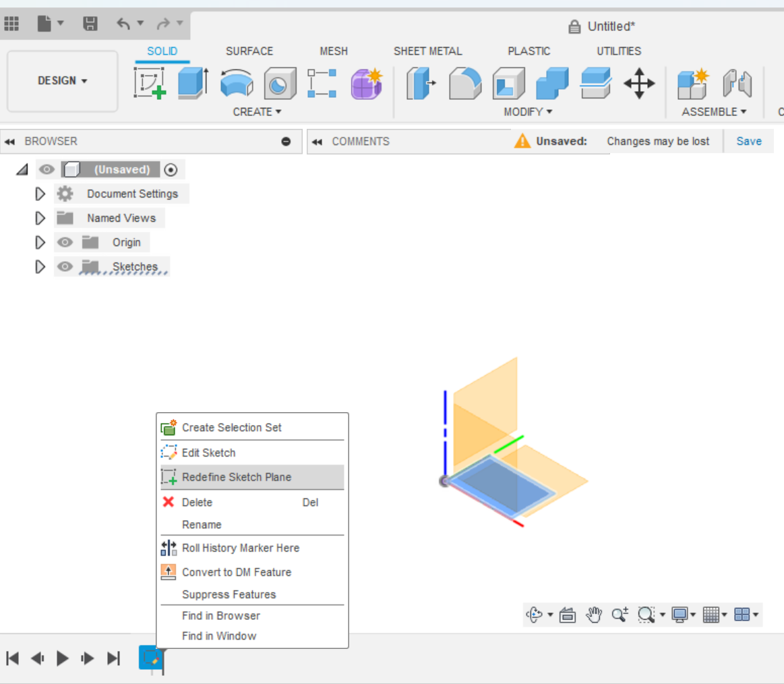
Task: Open the Design workspace selector
Action: [x=62, y=80]
